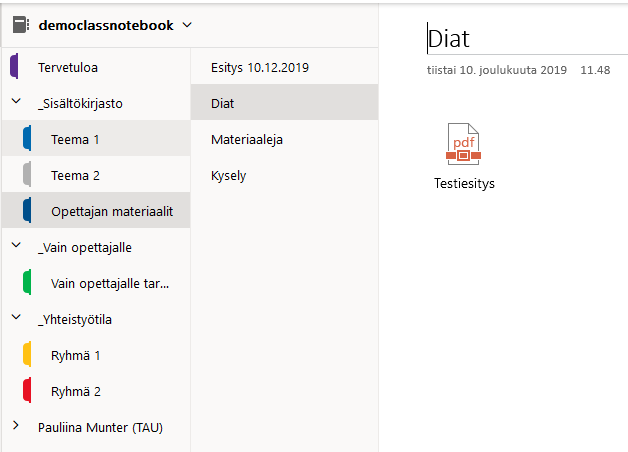Click the green Vain opettajalle section icon
This screenshot has height=452, width=628.
28,283
